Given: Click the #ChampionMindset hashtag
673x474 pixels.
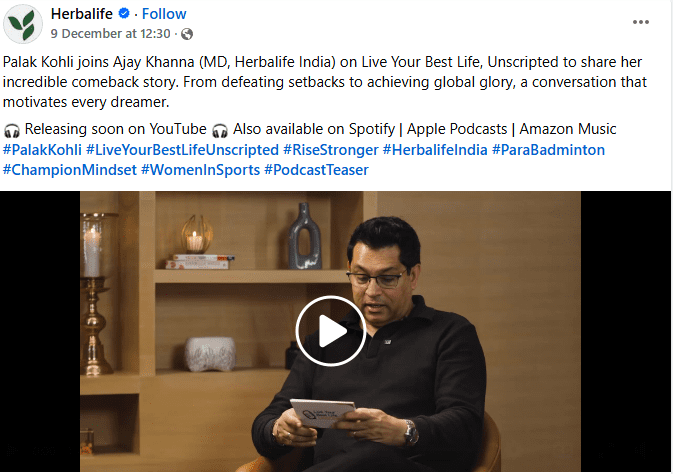Looking at the screenshot, I should tap(69, 170).
